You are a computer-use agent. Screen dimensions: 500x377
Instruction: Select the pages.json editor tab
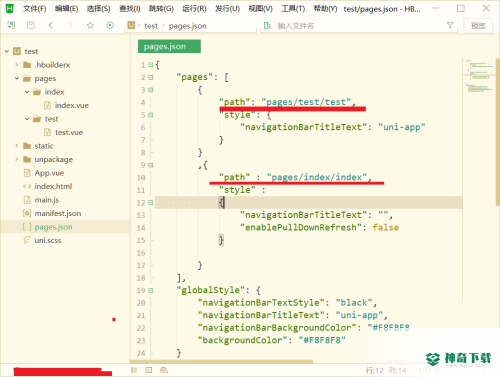(x=169, y=46)
